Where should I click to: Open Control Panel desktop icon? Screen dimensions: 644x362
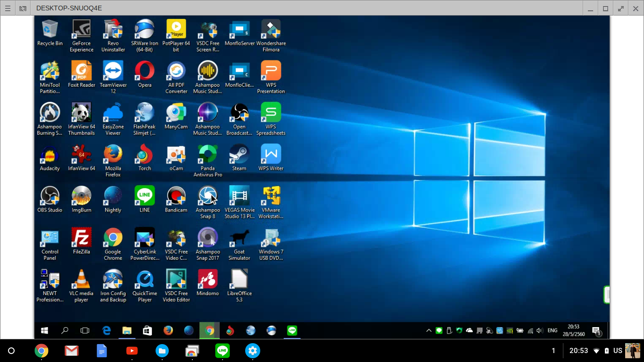[x=50, y=244]
